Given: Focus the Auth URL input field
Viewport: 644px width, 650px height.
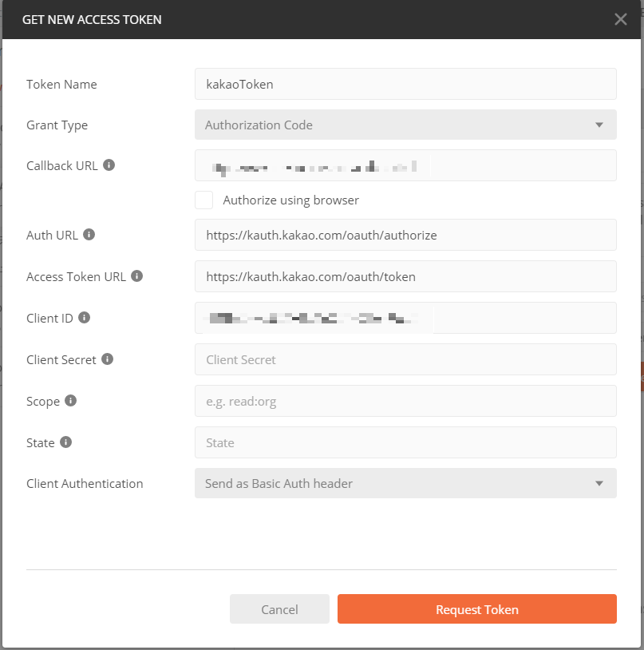Looking at the screenshot, I should pos(405,235).
